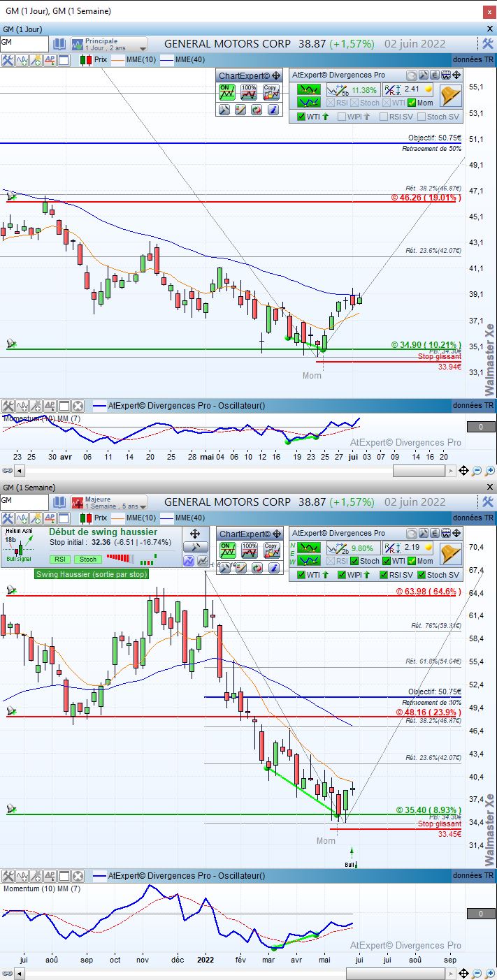Toggle ChartExpert ON button in daily chart

(227, 92)
